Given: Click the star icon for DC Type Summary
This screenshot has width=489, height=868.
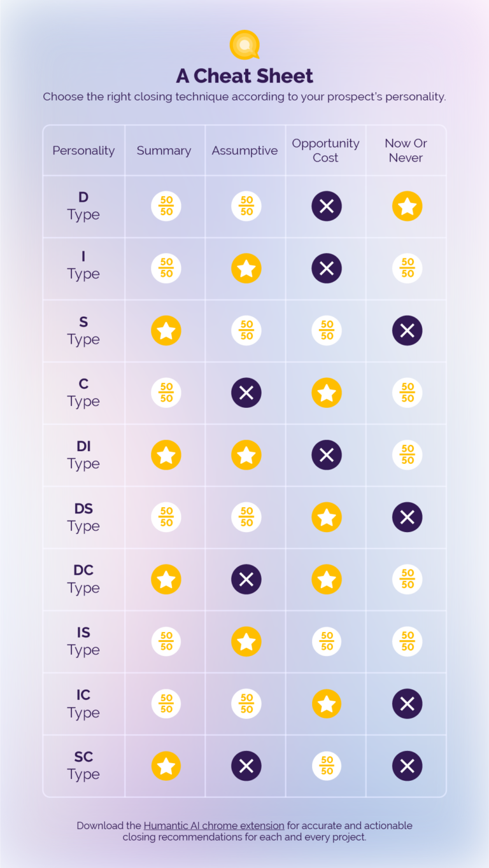Looking at the screenshot, I should pos(166,579).
